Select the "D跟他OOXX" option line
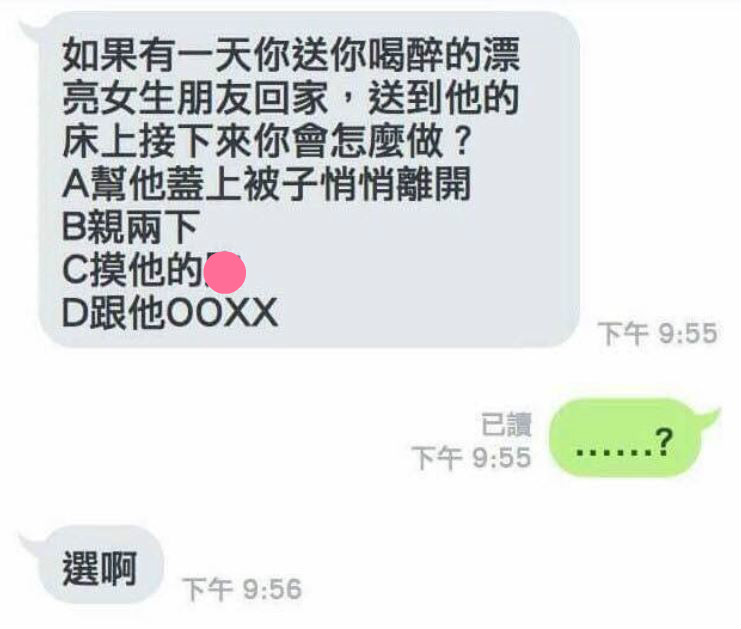741x629 pixels. pos(170,312)
